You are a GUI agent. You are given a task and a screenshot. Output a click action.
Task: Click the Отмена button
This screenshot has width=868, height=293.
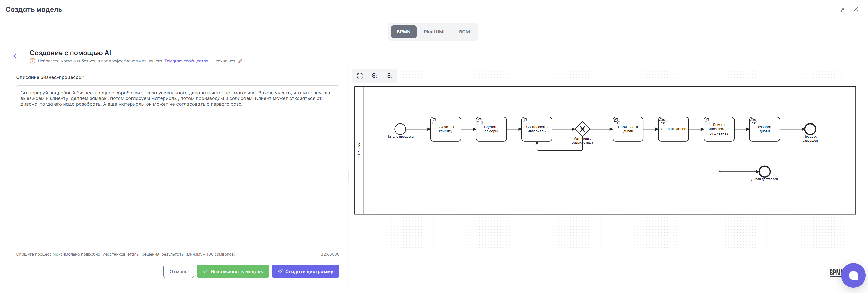pos(178,271)
